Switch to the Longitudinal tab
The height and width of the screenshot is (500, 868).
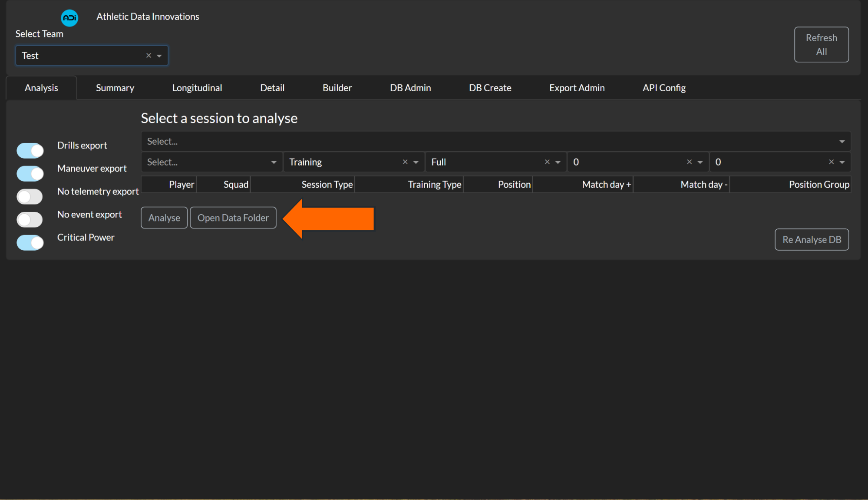(197, 88)
